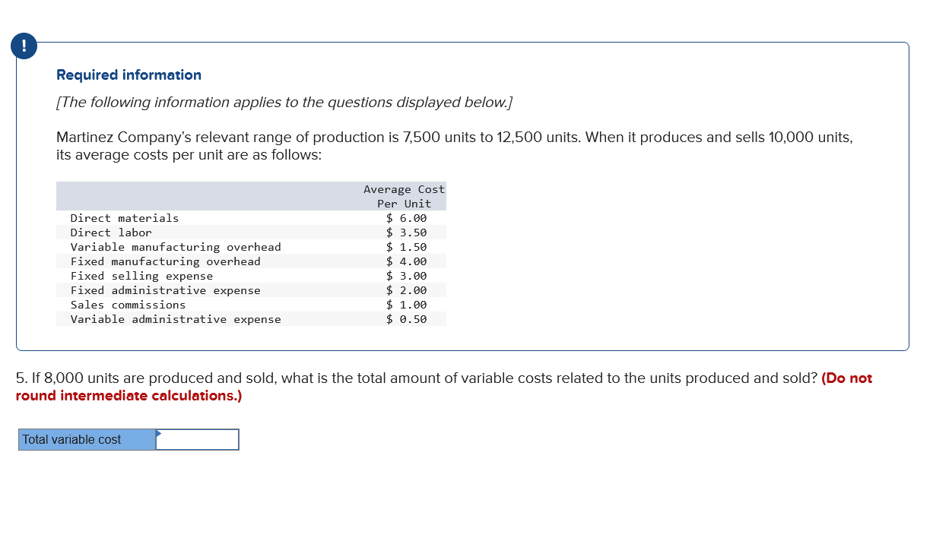Click the $ 3.50 cost value
This screenshot has height=560, width=952.
(x=407, y=233)
